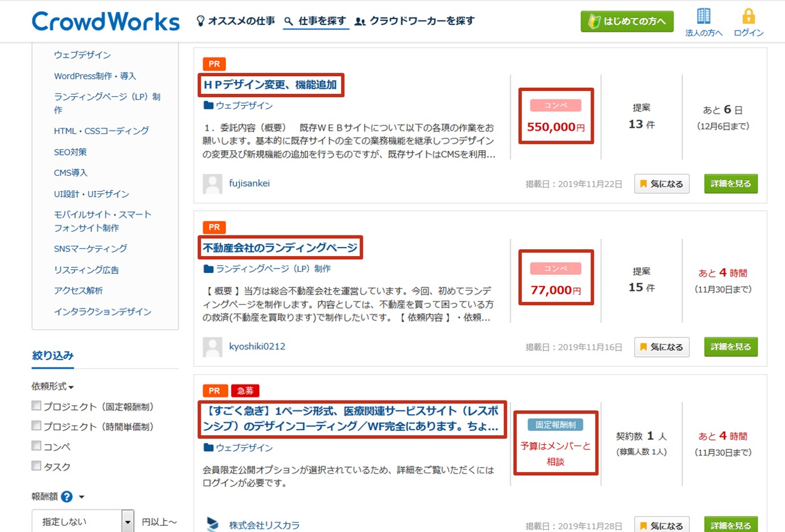Click the PR badge on HPデザイン変更 job

pyautogui.click(x=214, y=64)
